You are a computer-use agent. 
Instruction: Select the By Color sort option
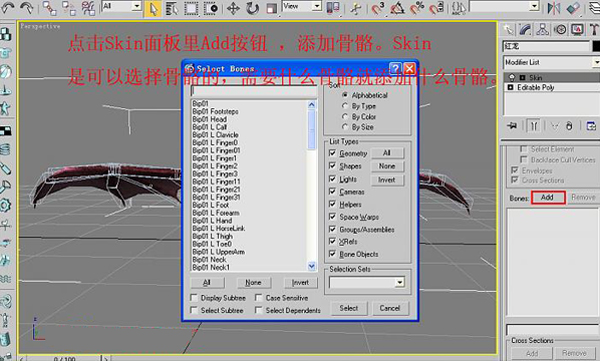[345, 116]
